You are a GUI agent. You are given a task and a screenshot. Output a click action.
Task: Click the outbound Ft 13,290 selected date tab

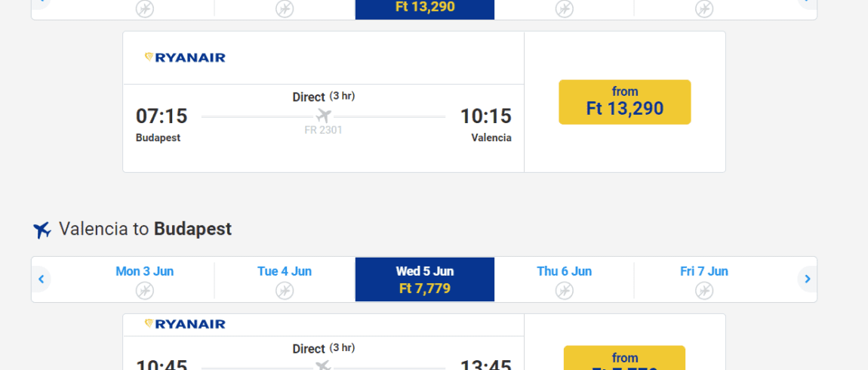point(425,9)
